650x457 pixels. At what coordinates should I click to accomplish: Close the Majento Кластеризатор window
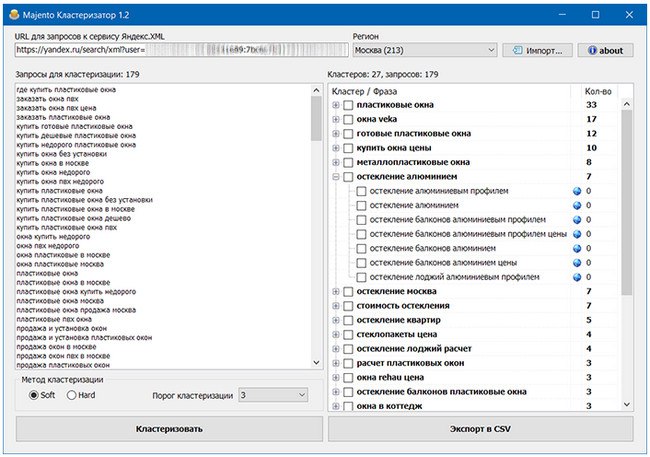tap(629, 15)
